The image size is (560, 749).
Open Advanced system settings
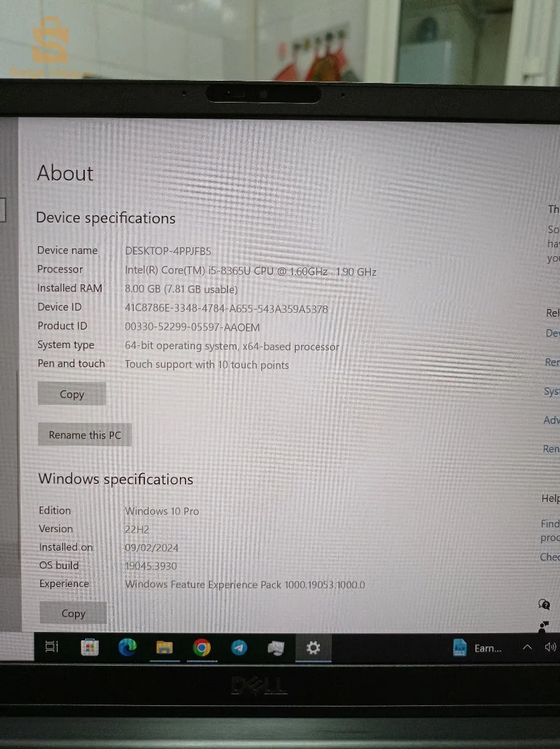[552, 420]
